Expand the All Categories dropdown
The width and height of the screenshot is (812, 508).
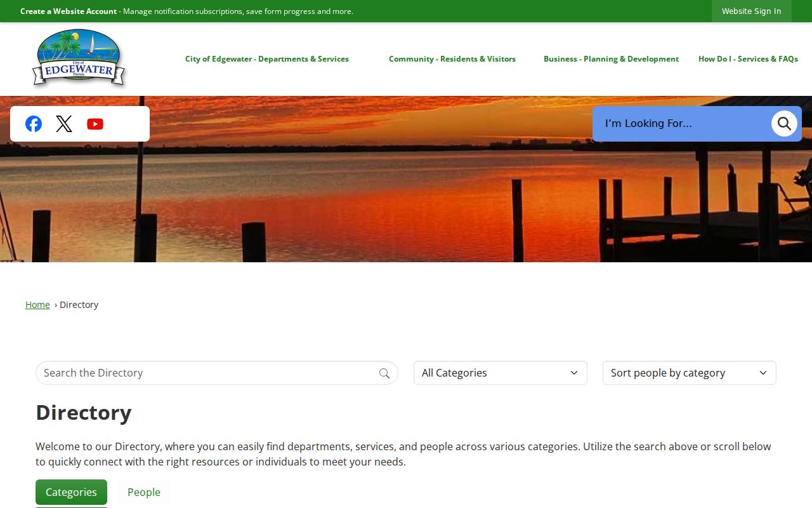(x=501, y=373)
